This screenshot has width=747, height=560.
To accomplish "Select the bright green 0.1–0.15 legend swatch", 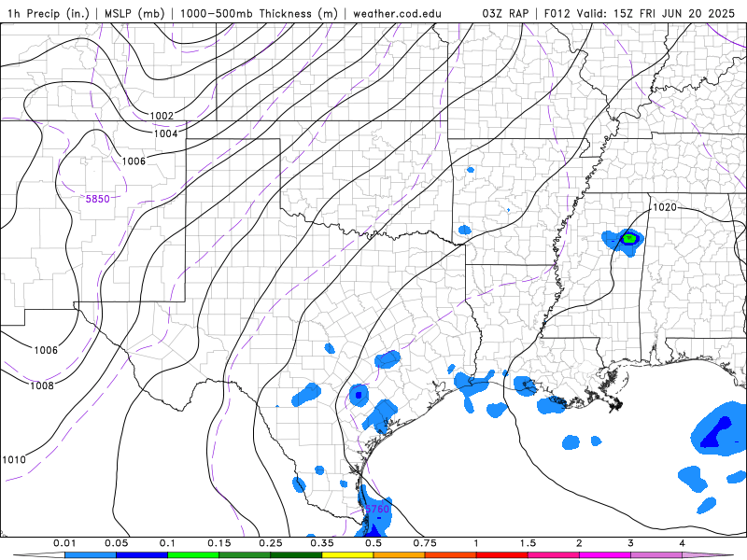I will (x=193, y=555).
